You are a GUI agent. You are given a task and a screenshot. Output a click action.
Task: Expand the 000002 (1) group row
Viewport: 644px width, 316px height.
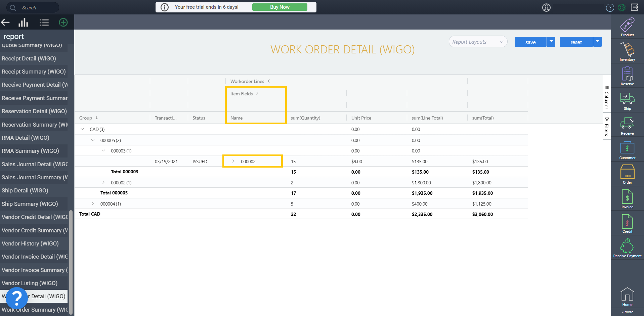103,182
